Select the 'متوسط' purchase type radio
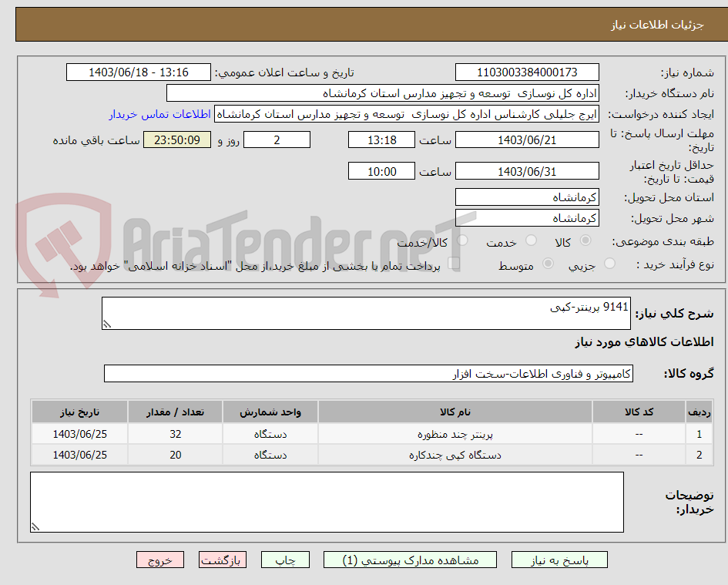This screenshot has height=585, width=728. [548, 264]
